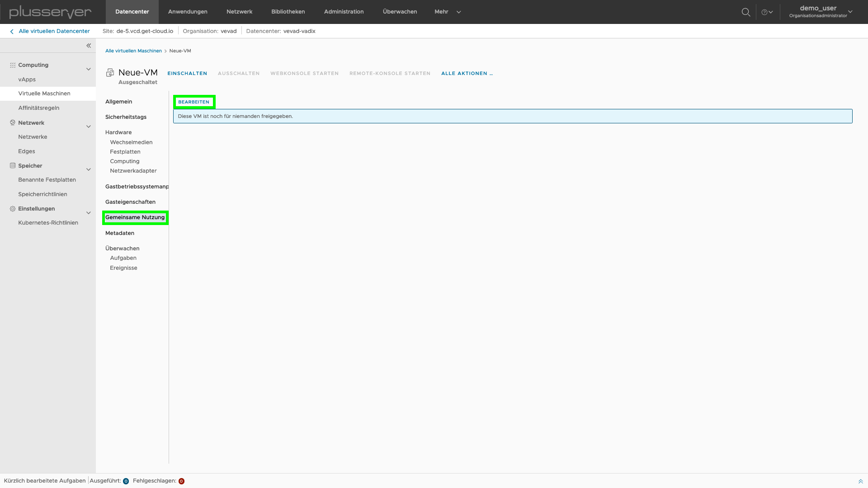Viewport: 868px width, 488px height.
Task: Click the BEARBEITEN button
Action: [194, 102]
